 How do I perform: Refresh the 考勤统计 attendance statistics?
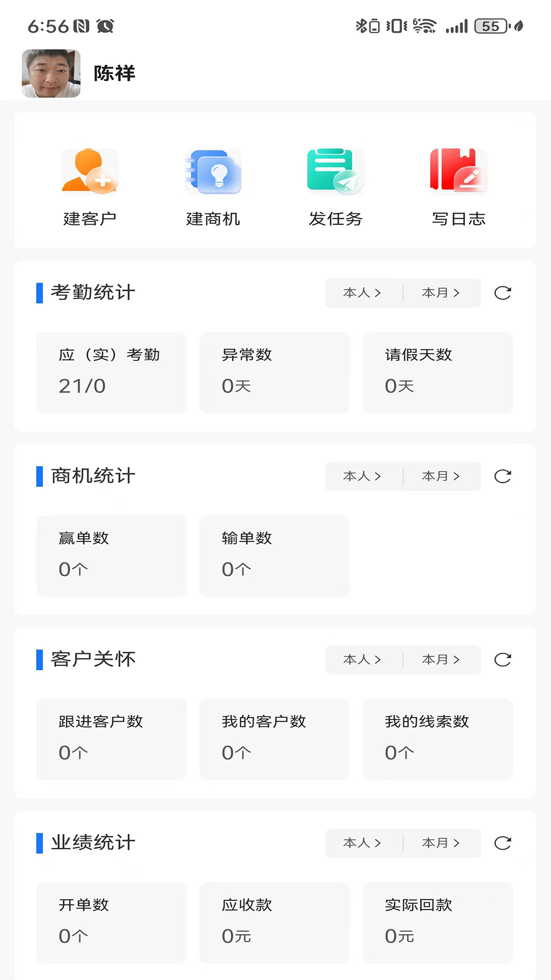(503, 293)
